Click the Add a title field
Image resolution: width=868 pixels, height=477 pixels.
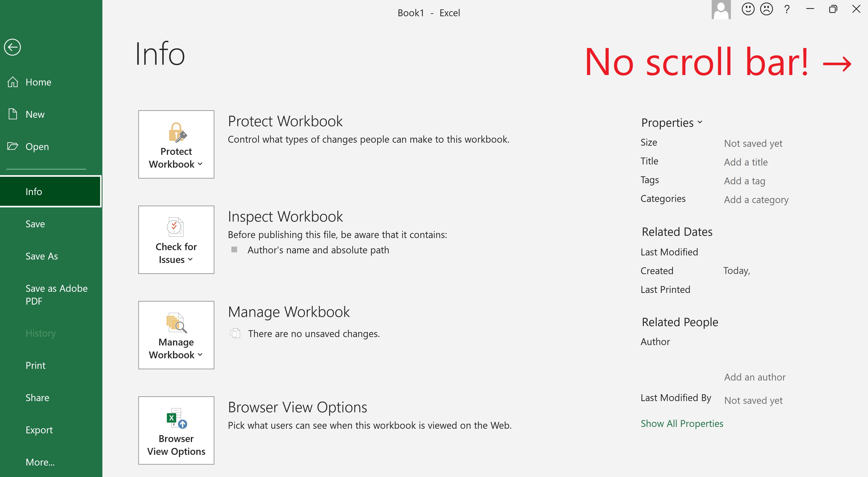click(746, 162)
